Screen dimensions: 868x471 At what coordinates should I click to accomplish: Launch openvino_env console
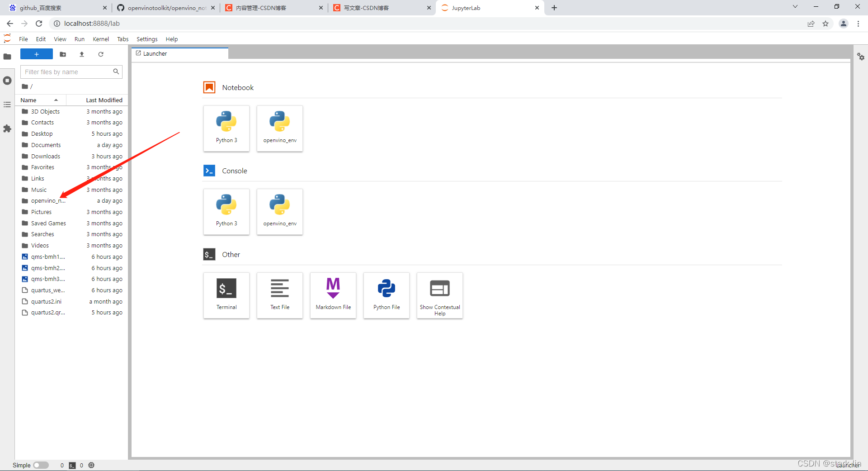[x=280, y=212]
